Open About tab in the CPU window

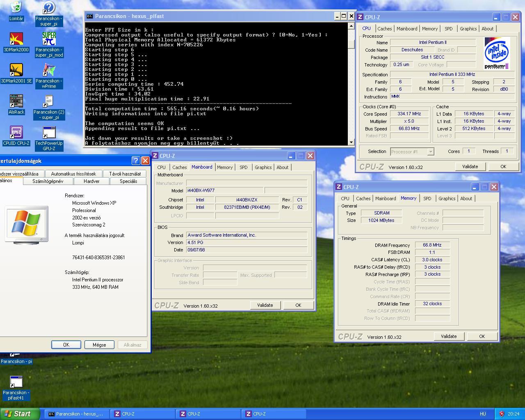coord(487,29)
